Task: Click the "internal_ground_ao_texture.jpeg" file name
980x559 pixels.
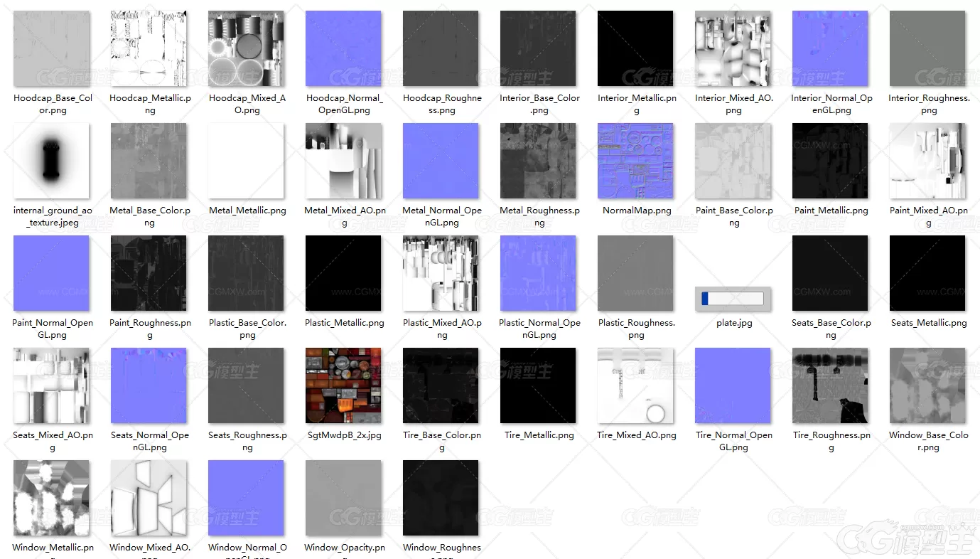Action: (x=53, y=216)
